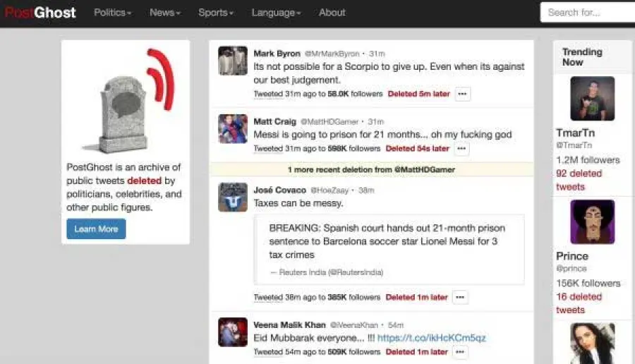635x364 pixels.
Task: Expand the Politics dropdown menu
Action: (x=113, y=13)
